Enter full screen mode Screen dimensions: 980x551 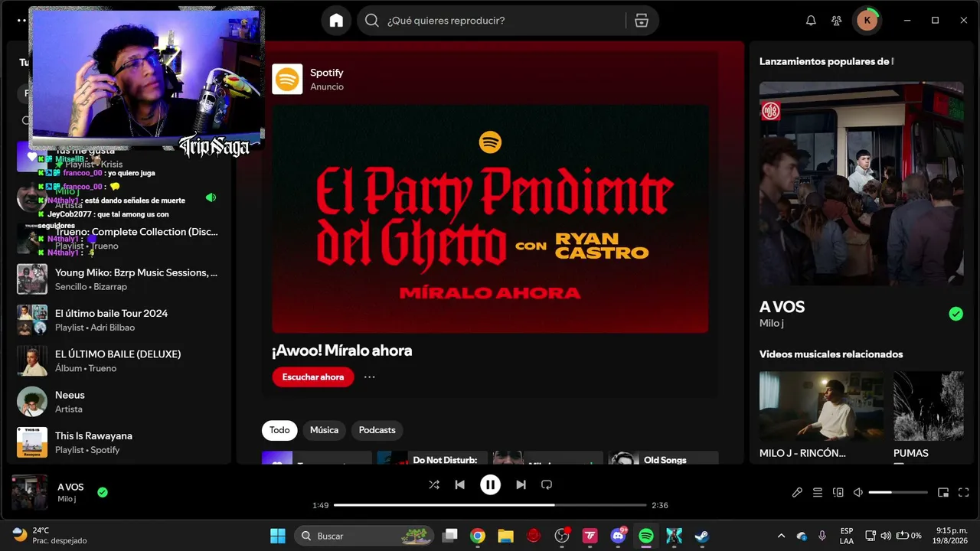[x=964, y=492]
